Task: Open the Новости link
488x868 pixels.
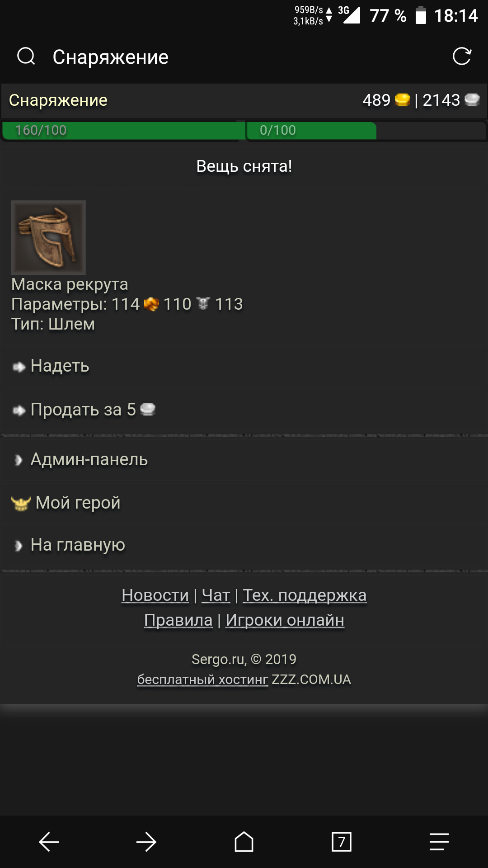Action: point(155,595)
